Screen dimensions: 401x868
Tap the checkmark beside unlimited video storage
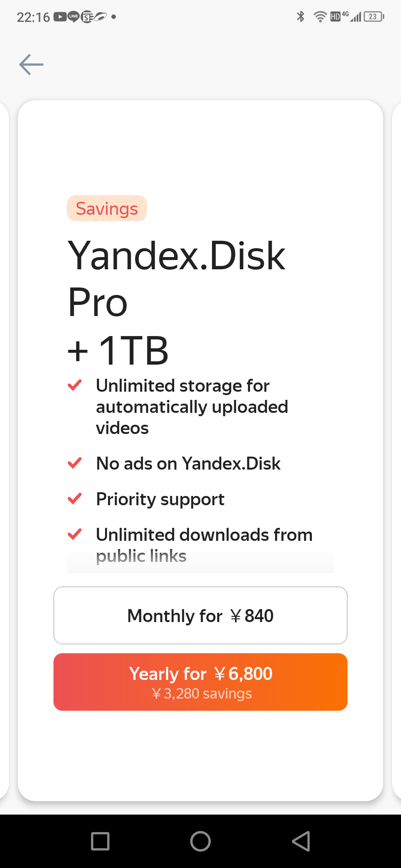pos(75,385)
